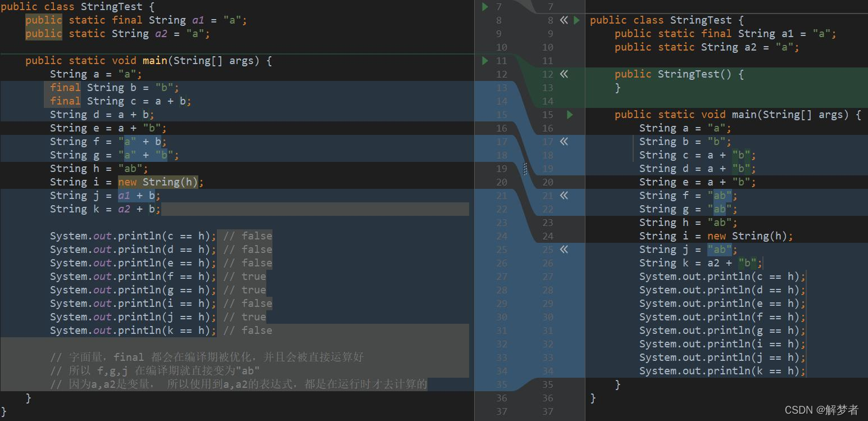Click comment line starting '// 因为a,a2是变量'
868x421 pixels.
(238, 384)
